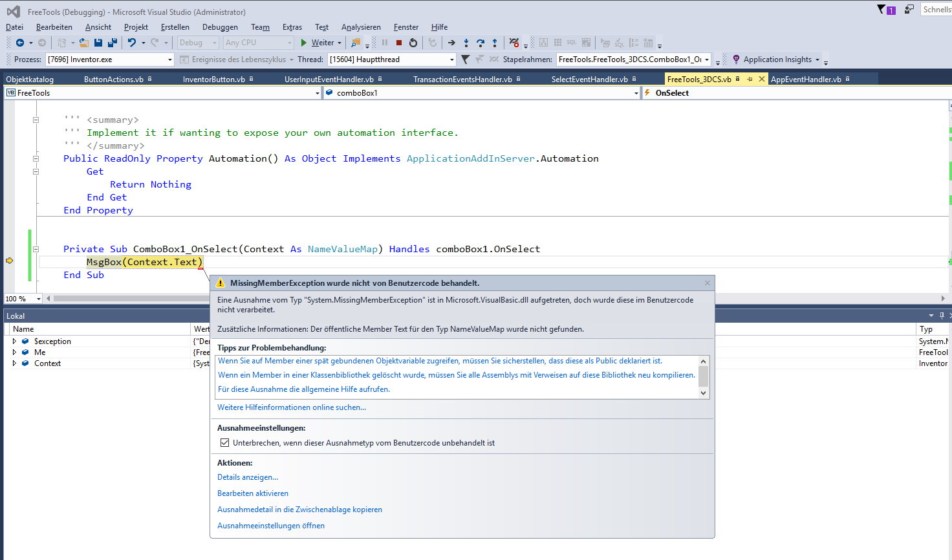Click the feedback icon near Schnellstart
952x560 pixels.
909,10
